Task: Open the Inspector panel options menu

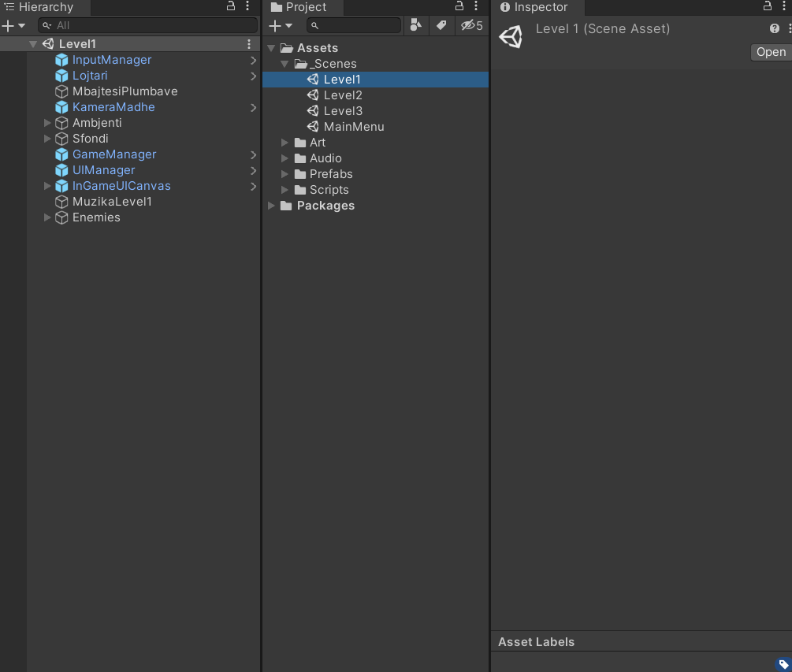Action: pyautogui.click(x=784, y=6)
